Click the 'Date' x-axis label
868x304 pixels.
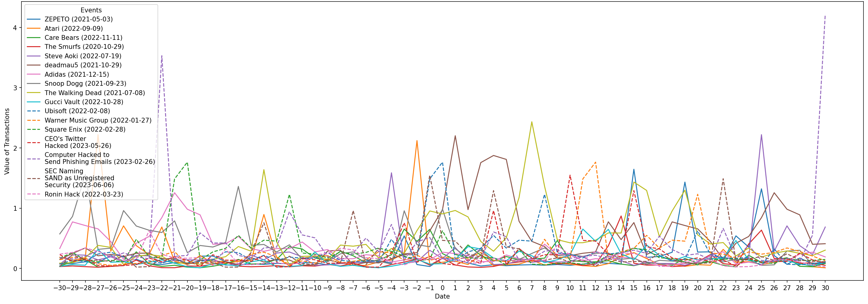pyautogui.click(x=442, y=296)
